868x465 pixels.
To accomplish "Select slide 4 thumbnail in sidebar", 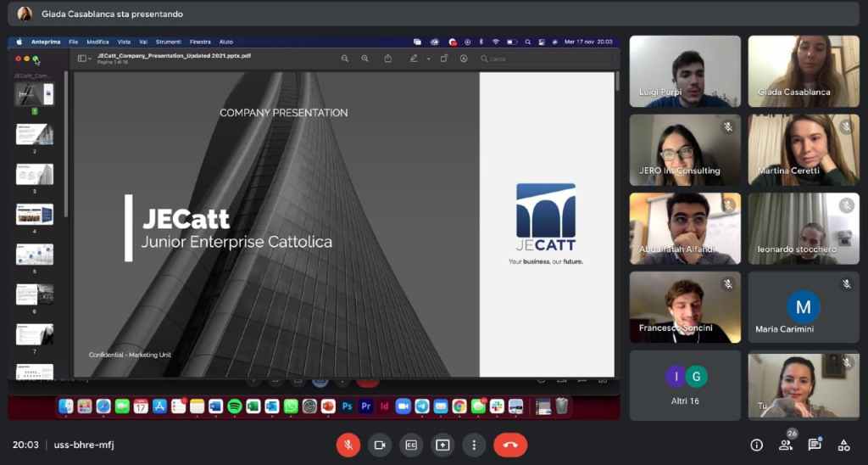I will pyautogui.click(x=35, y=215).
